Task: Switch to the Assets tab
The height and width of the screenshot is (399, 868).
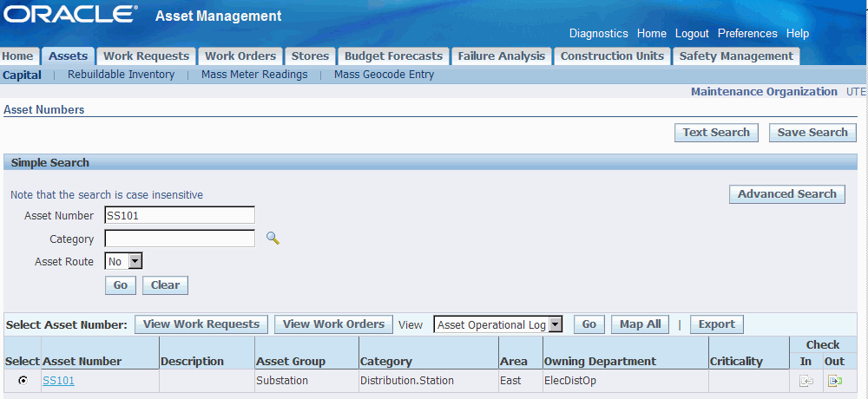Action: [x=68, y=56]
